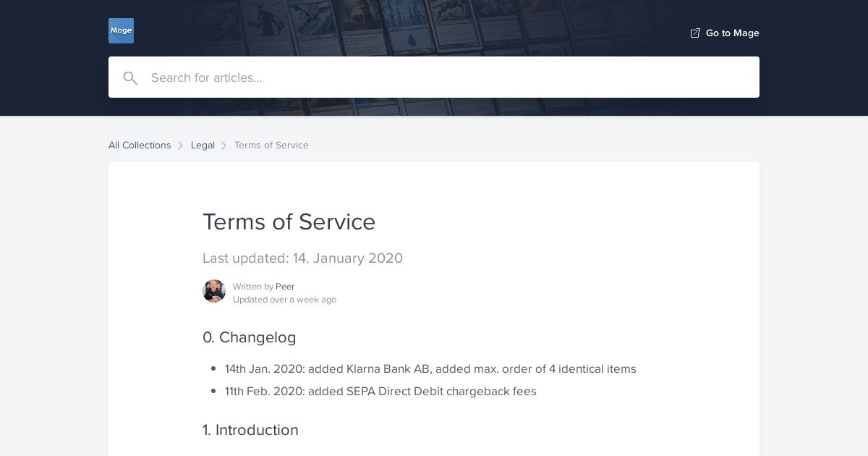Focus the Search for articles field
Viewport: 868px width, 456px height.
point(434,77)
